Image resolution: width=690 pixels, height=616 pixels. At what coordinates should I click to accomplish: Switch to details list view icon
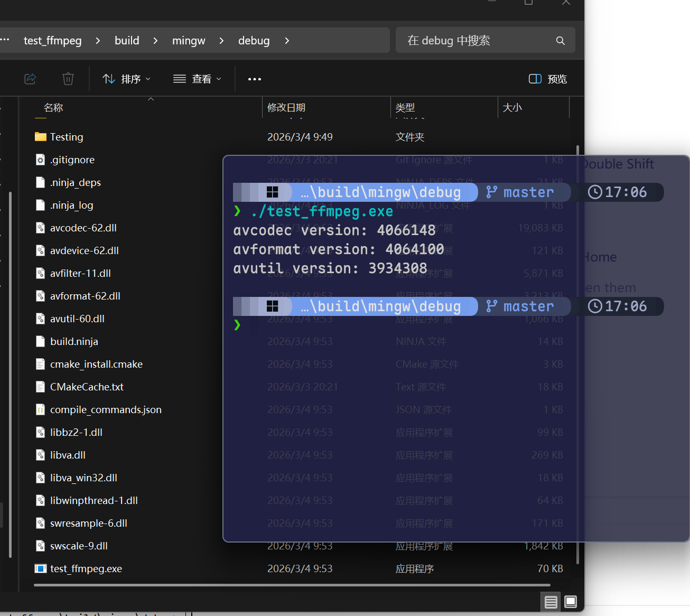tap(551, 602)
